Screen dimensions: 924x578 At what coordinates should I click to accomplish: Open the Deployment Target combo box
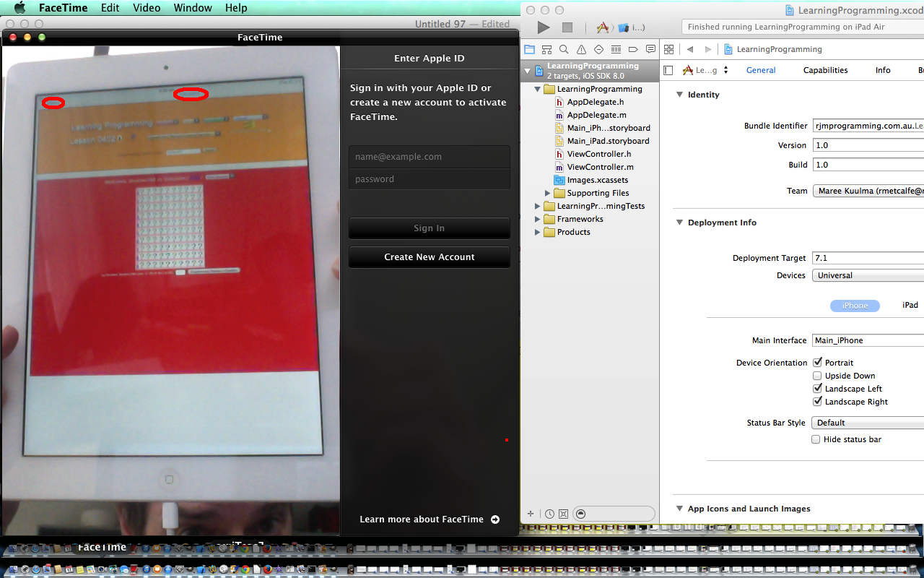pos(868,258)
